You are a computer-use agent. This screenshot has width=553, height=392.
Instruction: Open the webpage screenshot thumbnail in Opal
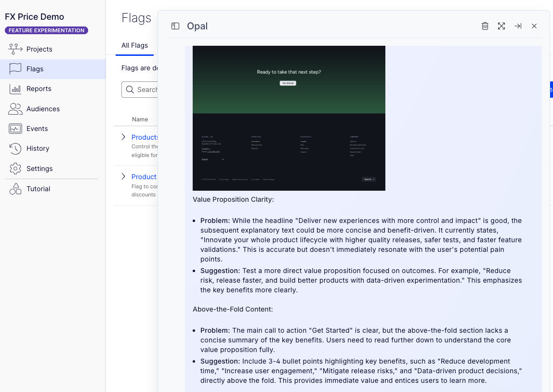(289, 118)
